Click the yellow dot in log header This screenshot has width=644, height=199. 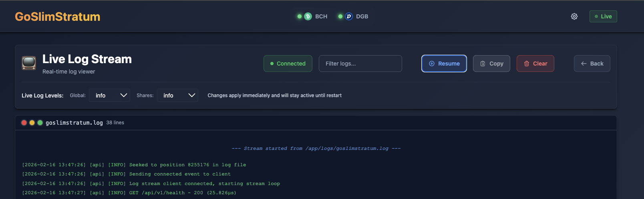(x=32, y=123)
